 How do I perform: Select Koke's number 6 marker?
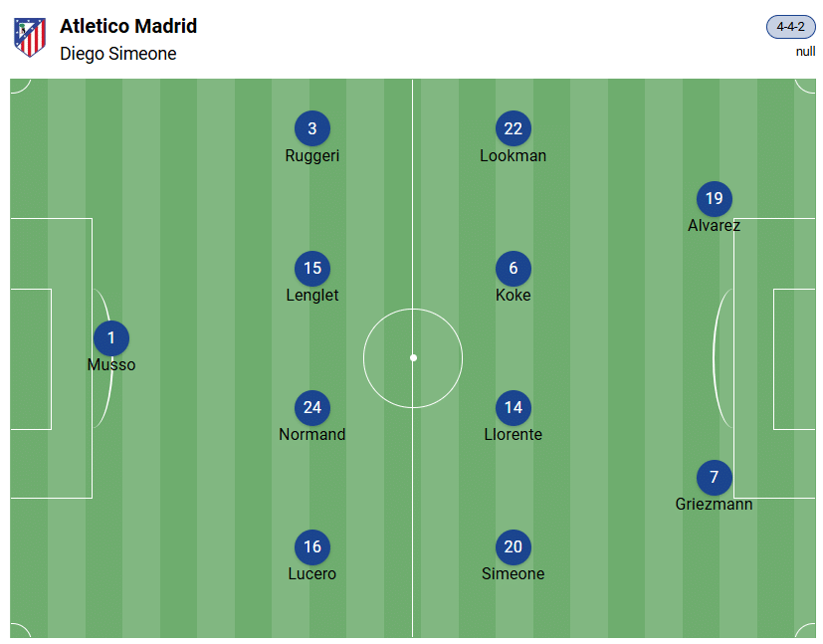click(514, 268)
